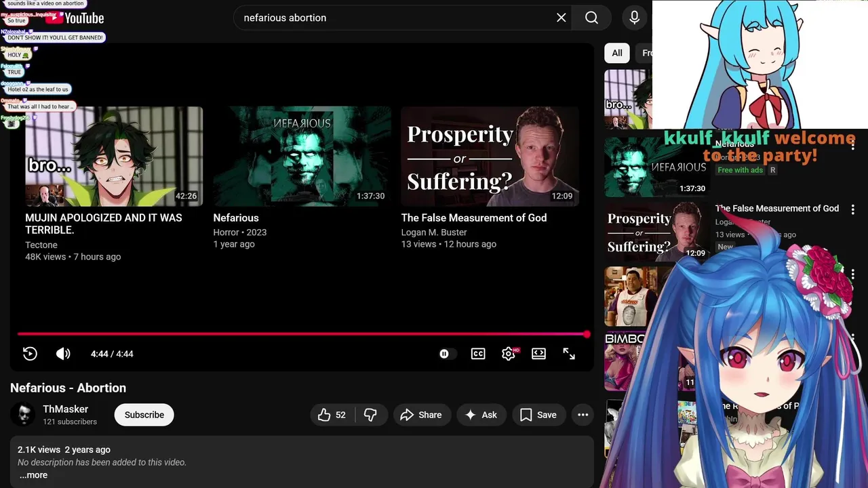
Task: Click the '2.1K views 2 years ago' text
Action: [x=64, y=450]
